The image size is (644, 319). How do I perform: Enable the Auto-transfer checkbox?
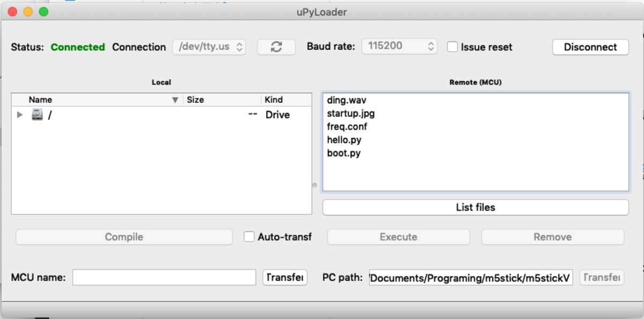pos(249,236)
